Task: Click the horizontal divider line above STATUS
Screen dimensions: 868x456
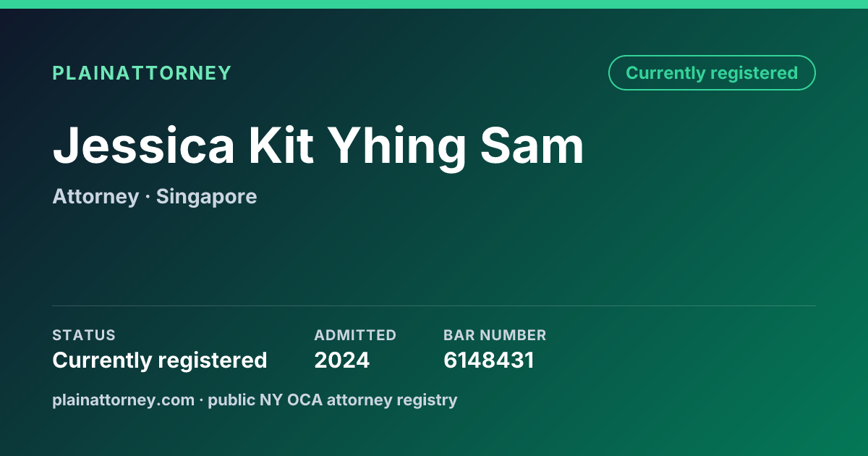Action: [434, 305]
